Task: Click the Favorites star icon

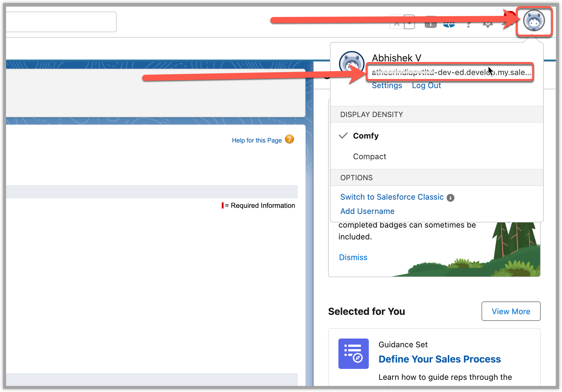Action: point(397,23)
